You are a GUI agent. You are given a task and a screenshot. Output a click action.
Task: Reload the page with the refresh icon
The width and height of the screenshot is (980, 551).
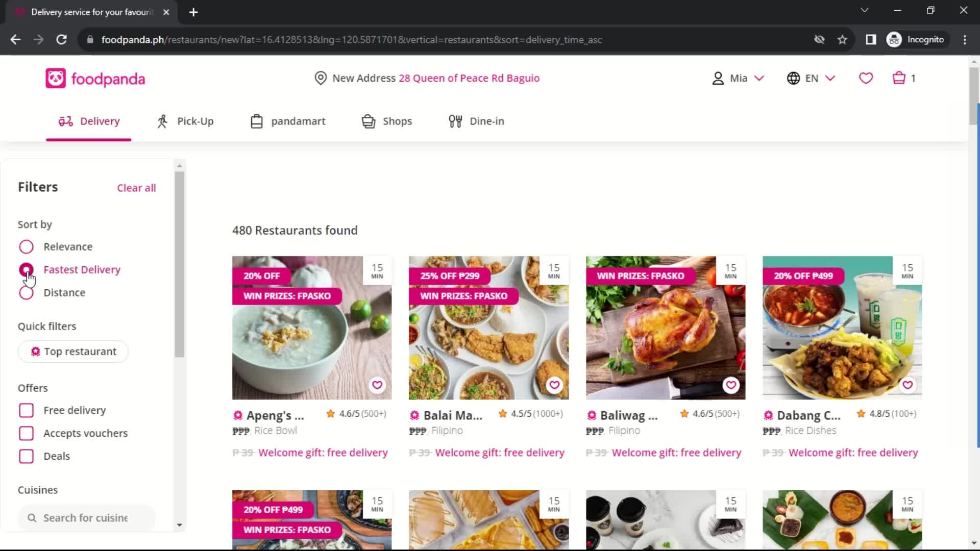pos(61,39)
